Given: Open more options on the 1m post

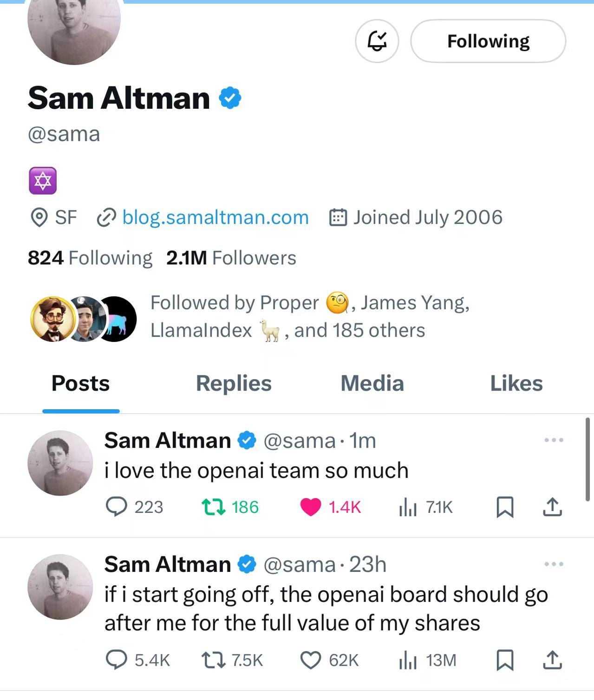Looking at the screenshot, I should [554, 440].
